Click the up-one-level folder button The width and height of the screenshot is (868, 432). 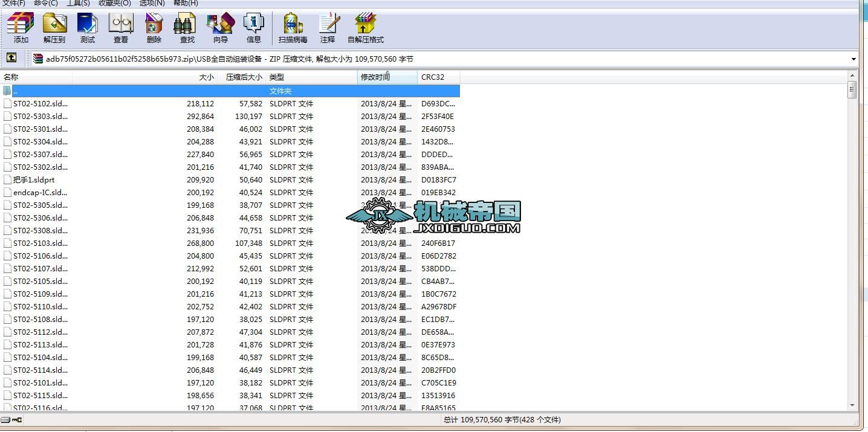[x=11, y=58]
